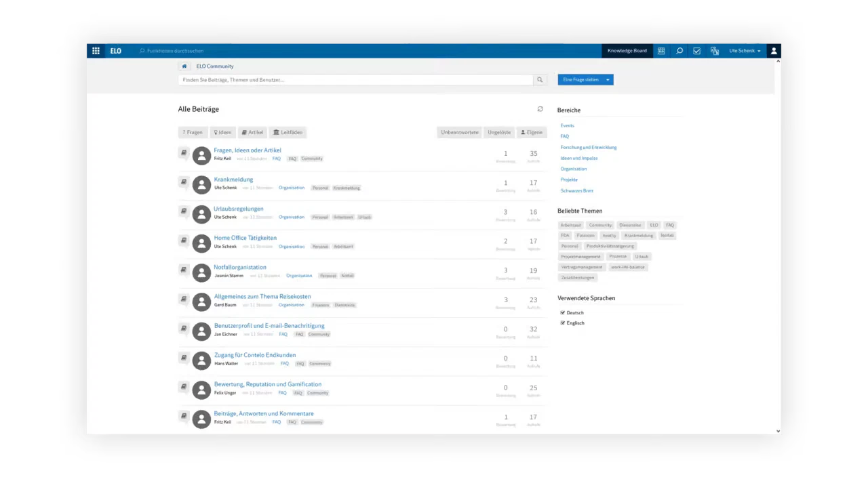Refresh the Alle Beiträge list

point(540,109)
